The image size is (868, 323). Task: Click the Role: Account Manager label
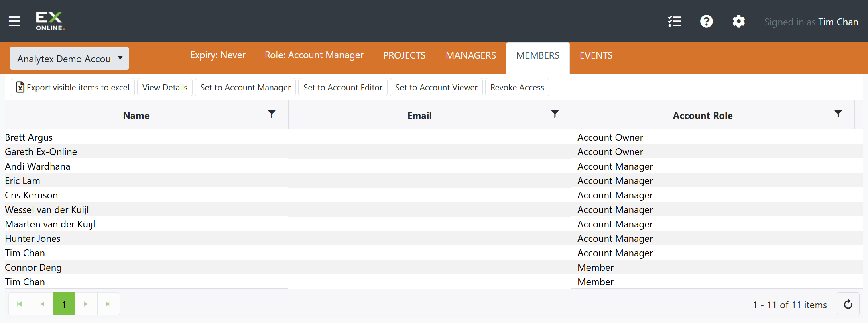314,55
